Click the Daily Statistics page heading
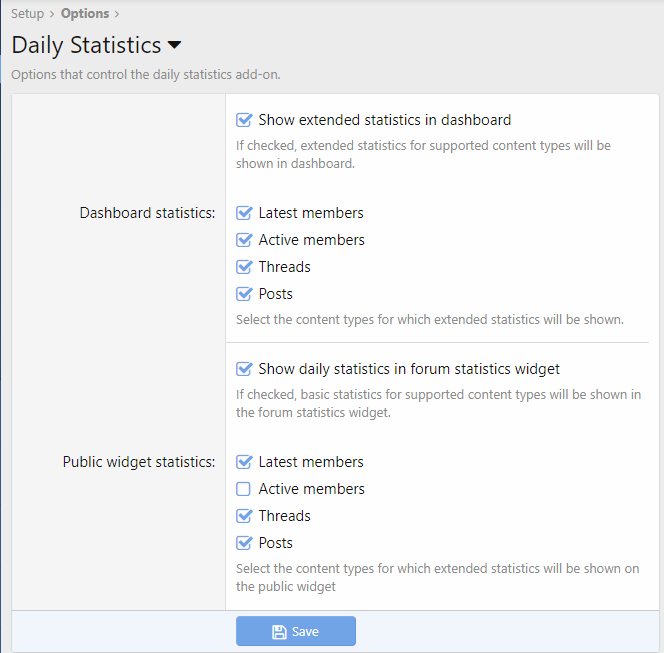The height and width of the screenshot is (653, 664). pyautogui.click(x=86, y=46)
